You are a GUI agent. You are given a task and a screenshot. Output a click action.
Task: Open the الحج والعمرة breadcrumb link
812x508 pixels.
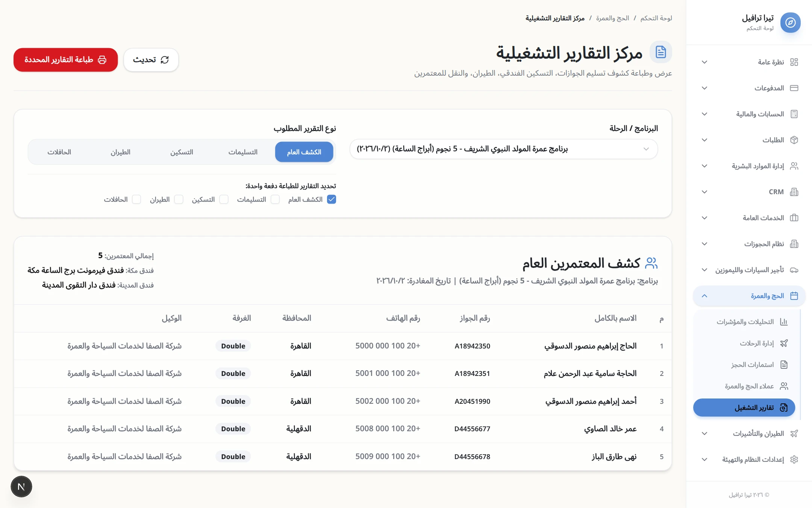[612, 18]
